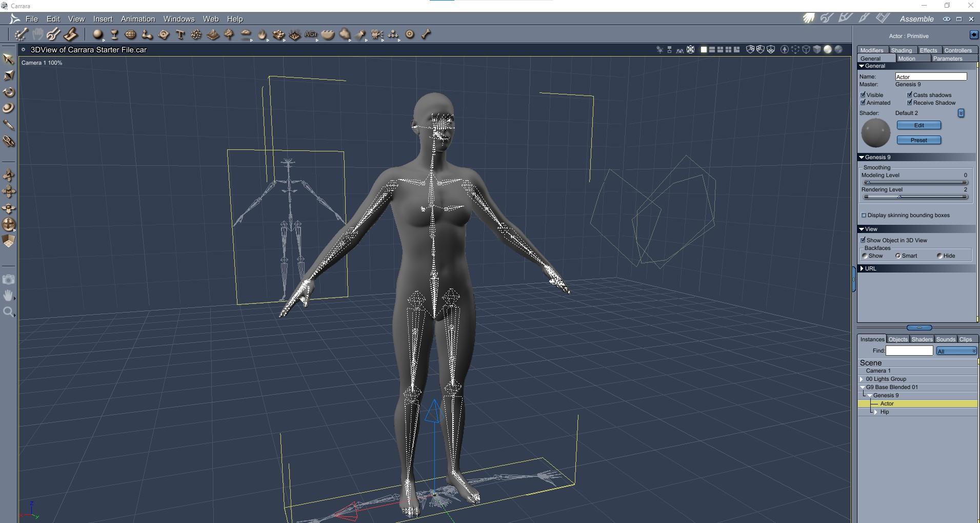Switch to the Shading tab
Viewport: 980px width, 523px height.
tap(902, 50)
